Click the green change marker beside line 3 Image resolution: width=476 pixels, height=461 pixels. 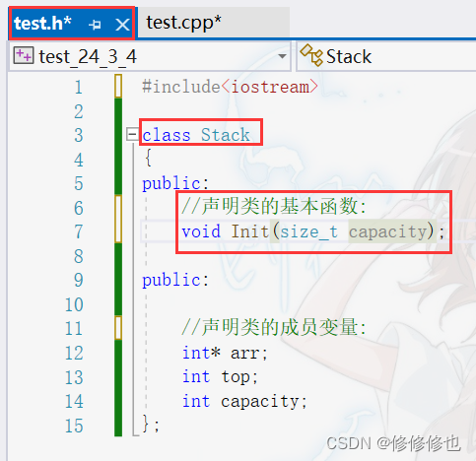(118, 135)
